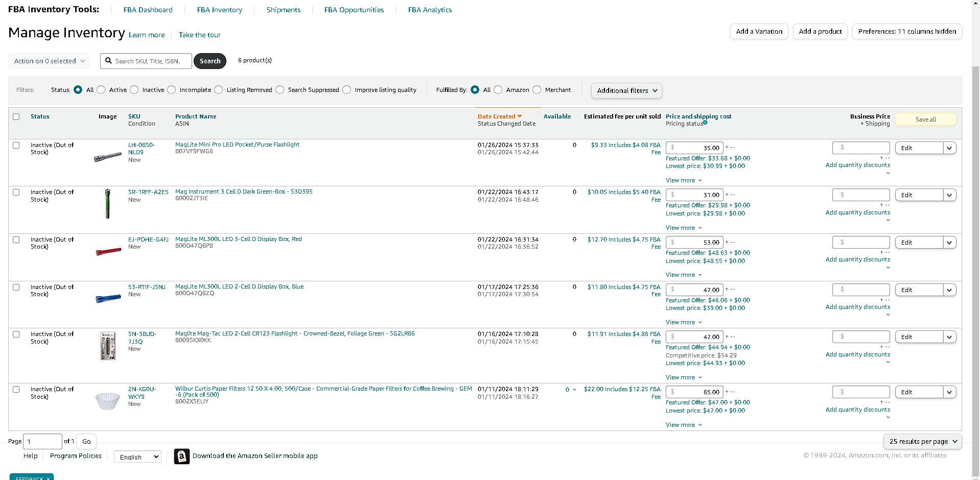Open the green Mag Instrument flashlight image
The image size is (980, 480).
108,204
